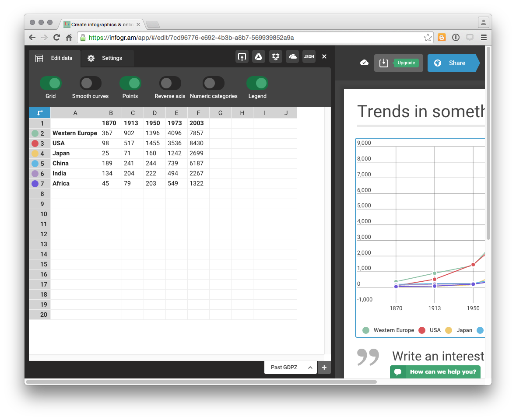The height and width of the screenshot is (420, 516).
Task: Bookmark page with the star icon
Action: click(428, 38)
